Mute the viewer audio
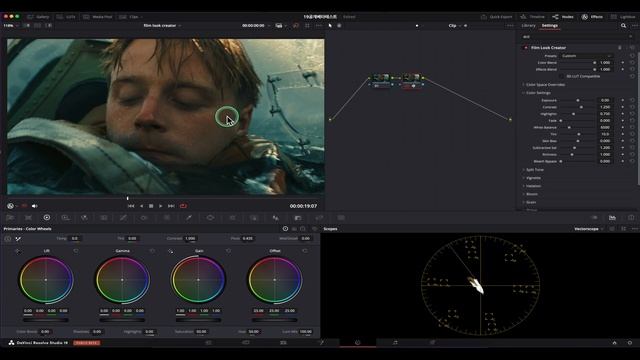Screen dimensions: 640x360 coord(35,206)
